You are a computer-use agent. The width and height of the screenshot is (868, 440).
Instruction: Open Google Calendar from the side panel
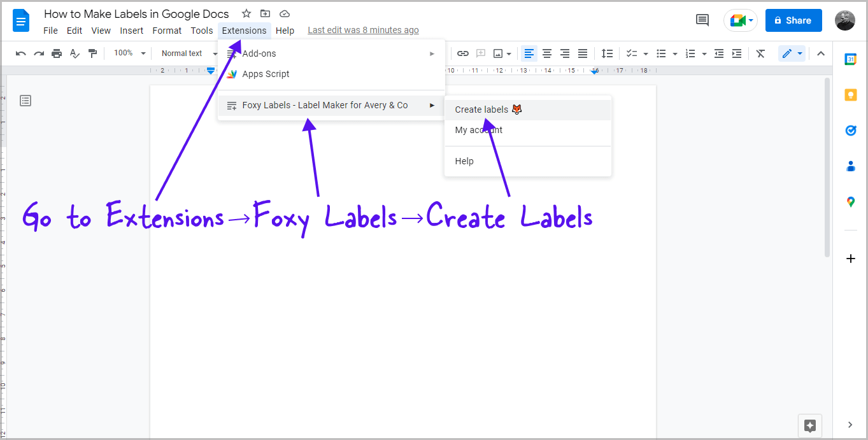[x=851, y=59]
